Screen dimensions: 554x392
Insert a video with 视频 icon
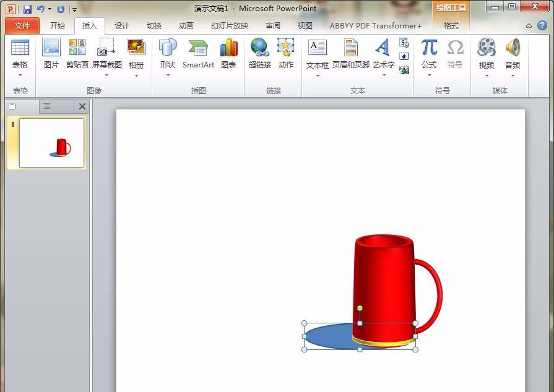[487, 48]
